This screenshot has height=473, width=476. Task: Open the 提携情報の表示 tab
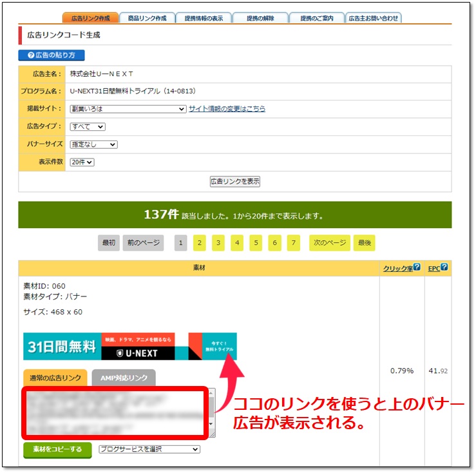click(204, 18)
